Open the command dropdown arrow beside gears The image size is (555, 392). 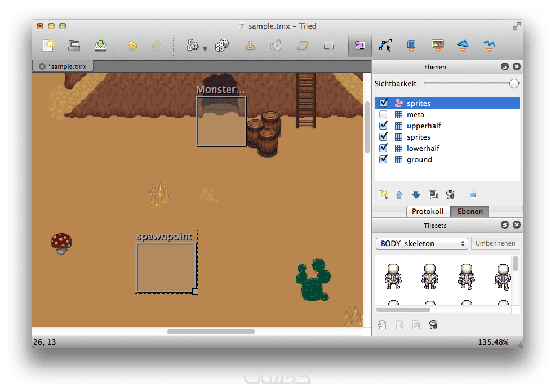pos(205,49)
